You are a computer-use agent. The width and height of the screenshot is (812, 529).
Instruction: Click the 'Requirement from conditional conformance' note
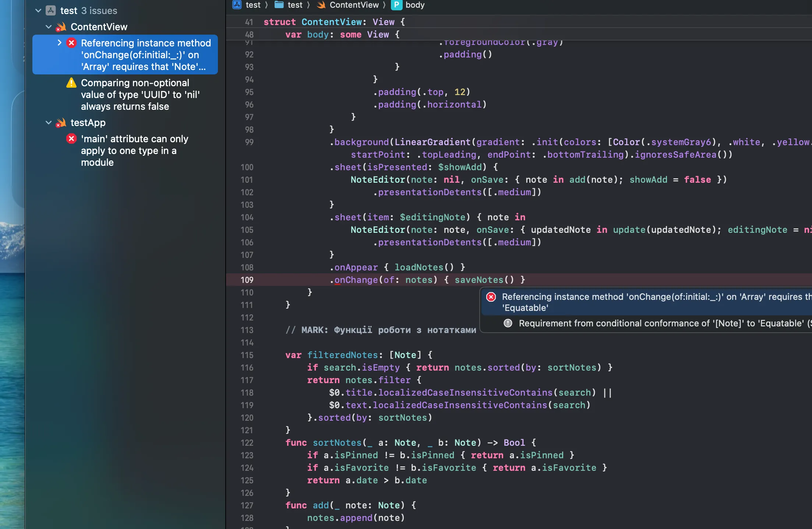[x=665, y=323]
